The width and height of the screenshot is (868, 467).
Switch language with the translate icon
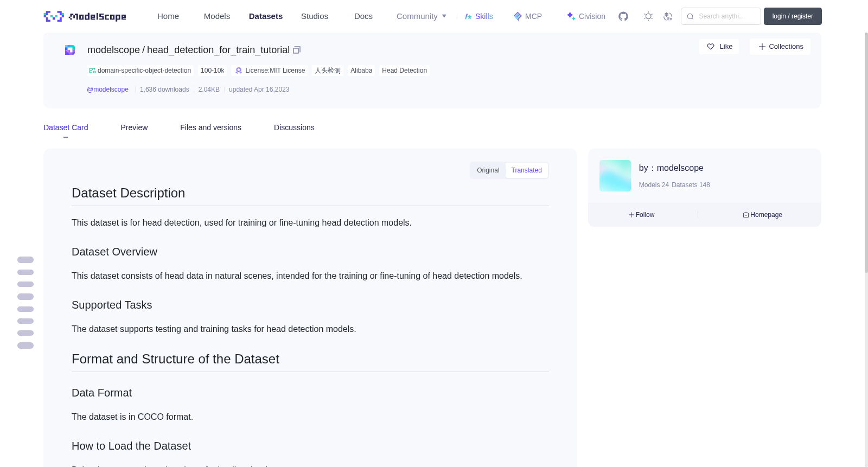pos(668,16)
